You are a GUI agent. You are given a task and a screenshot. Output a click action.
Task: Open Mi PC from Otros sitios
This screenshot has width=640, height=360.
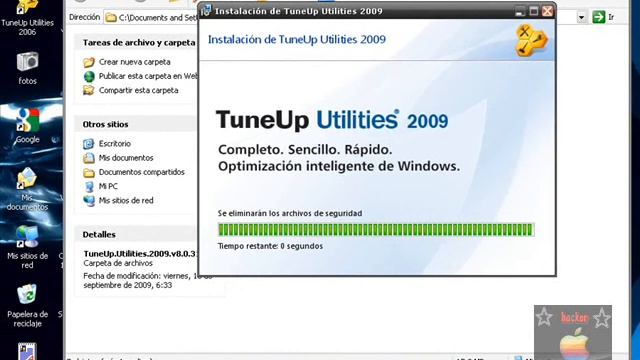108,186
